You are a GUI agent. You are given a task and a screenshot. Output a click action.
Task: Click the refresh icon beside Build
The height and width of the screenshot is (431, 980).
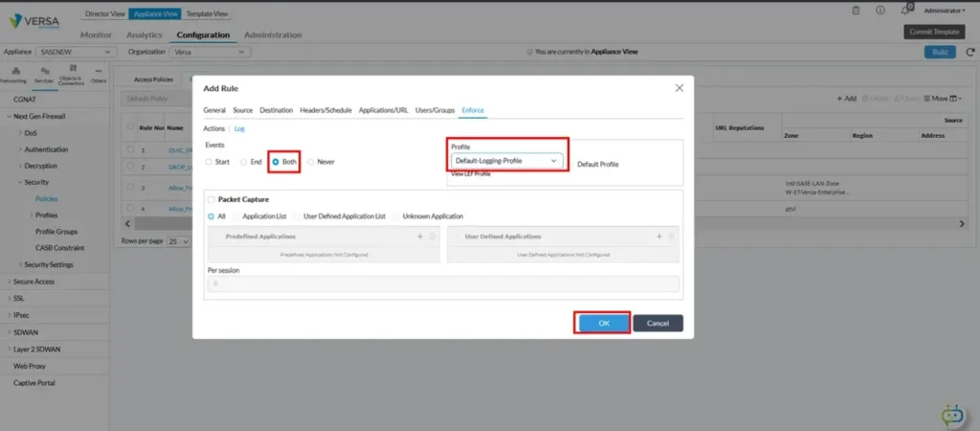969,52
